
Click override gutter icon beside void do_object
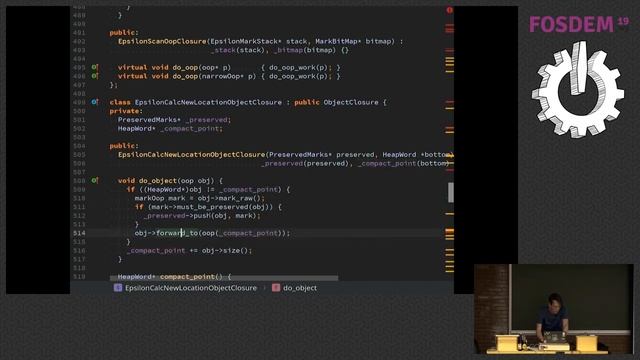(x=95, y=180)
